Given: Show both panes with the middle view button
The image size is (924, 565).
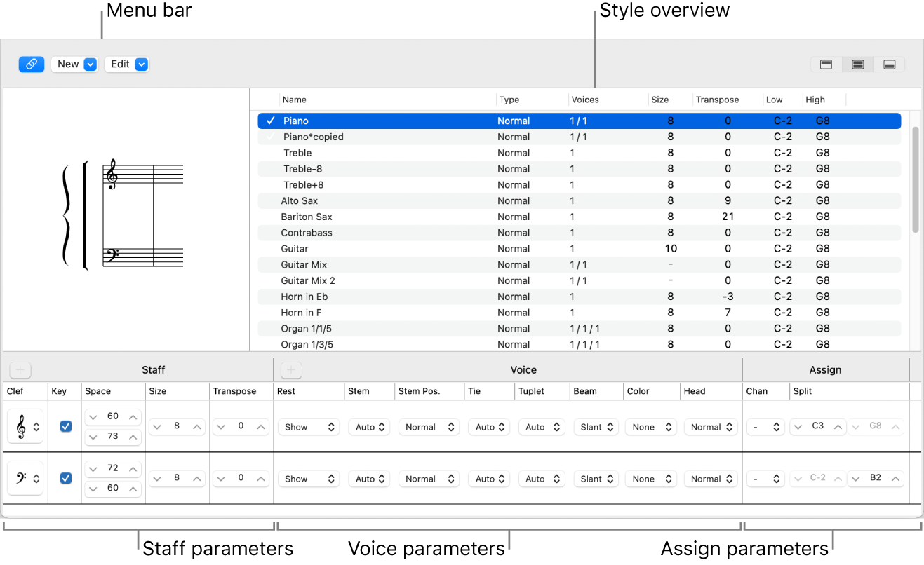Looking at the screenshot, I should point(857,64).
